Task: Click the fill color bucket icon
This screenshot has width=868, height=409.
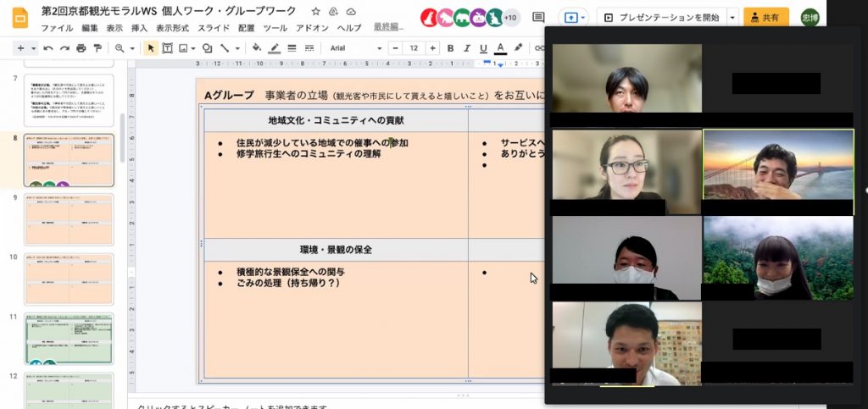Action: 257,48
